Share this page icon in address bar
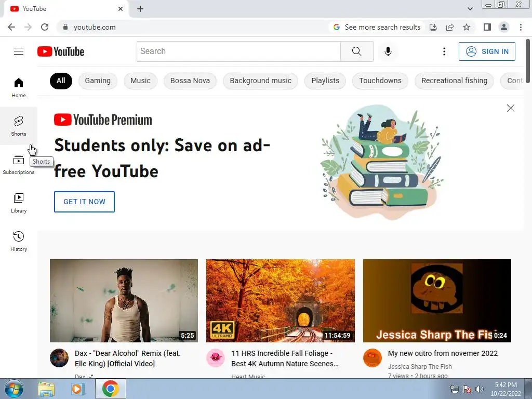Screen dimensions: 532x399 [x=450, y=27]
